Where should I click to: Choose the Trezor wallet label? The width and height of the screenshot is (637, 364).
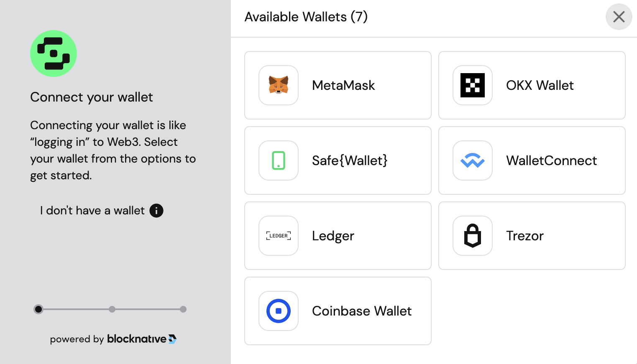(x=525, y=236)
